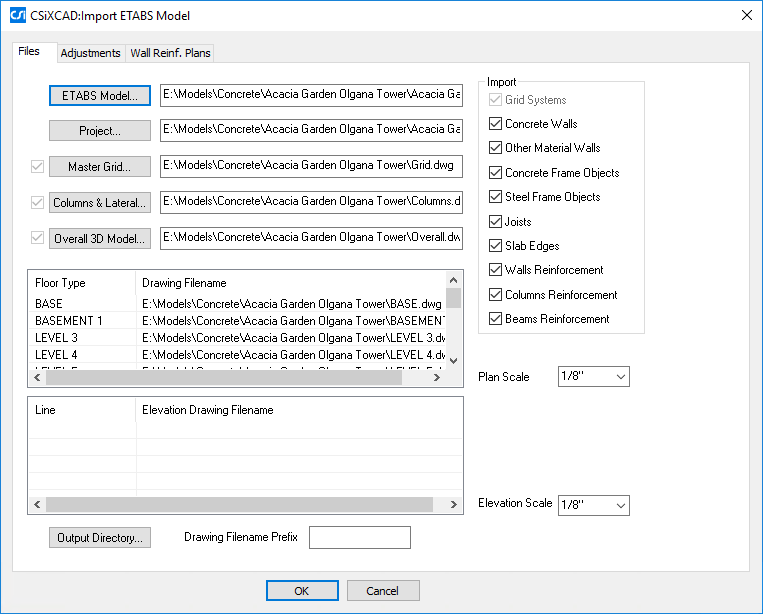The width and height of the screenshot is (763, 614).
Task: Click the Cancel button
Action: 382,591
